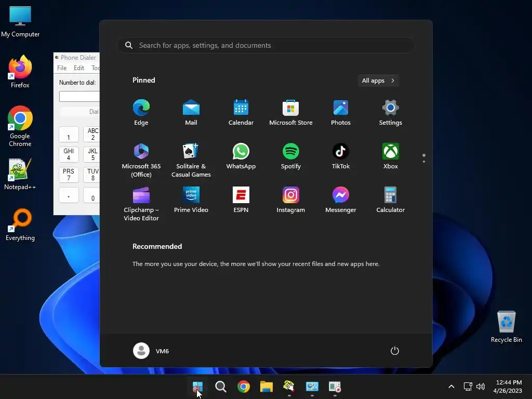This screenshot has width=532, height=399.
Task: Open Chrome from the taskbar
Action: coord(243,387)
